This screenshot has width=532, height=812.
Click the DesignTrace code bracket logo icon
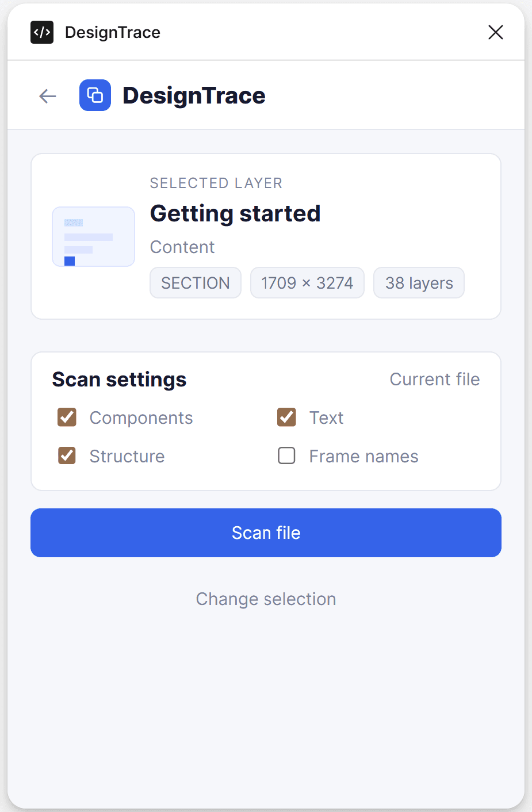42,32
